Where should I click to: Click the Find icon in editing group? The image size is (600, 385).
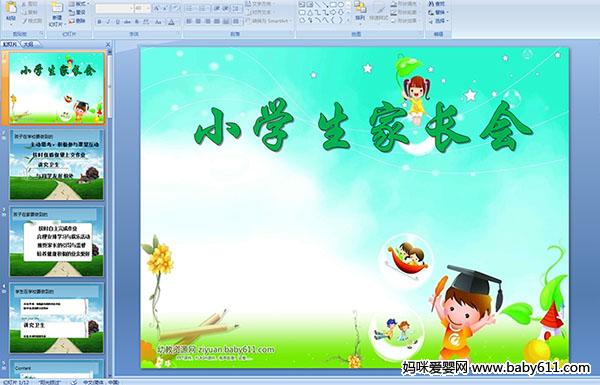click(437, 4)
